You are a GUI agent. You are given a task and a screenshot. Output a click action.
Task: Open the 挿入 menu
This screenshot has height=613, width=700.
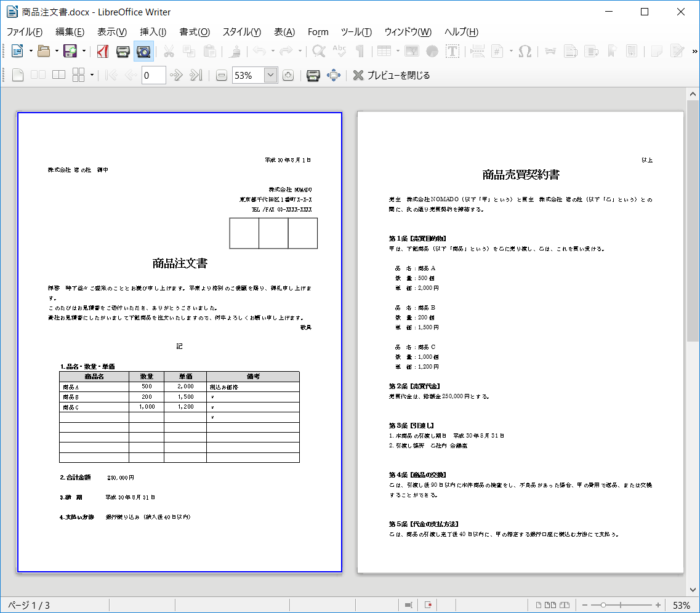(x=153, y=31)
